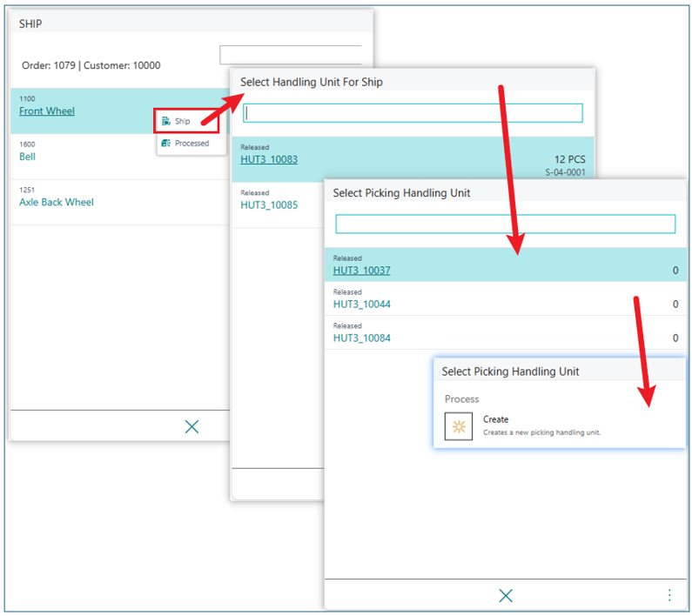Click the Create sunburst icon
This screenshot has height=616, width=692.
coord(459,426)
